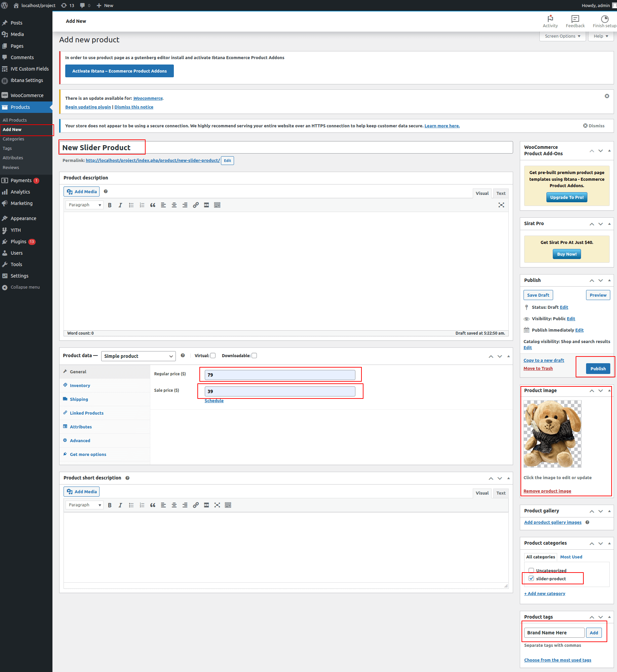Open the Most Used categories tab
This screenshot has height=672, width=617.
pos(571,557)
